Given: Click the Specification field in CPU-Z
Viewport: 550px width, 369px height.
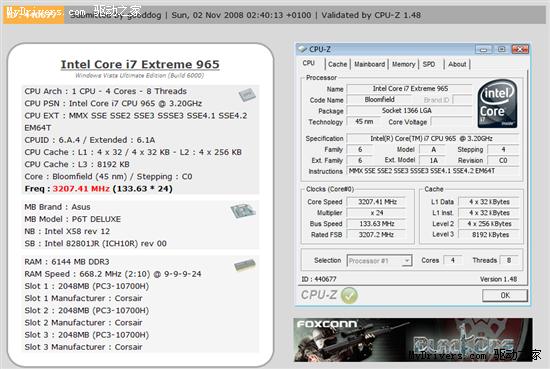Looking at the screenshot, I should coord(433,139).
